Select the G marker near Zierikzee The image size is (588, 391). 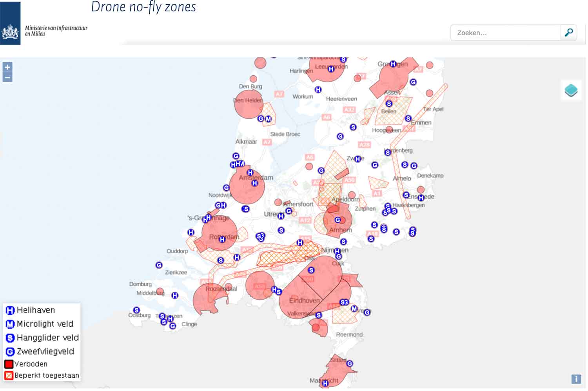[159, 265]
